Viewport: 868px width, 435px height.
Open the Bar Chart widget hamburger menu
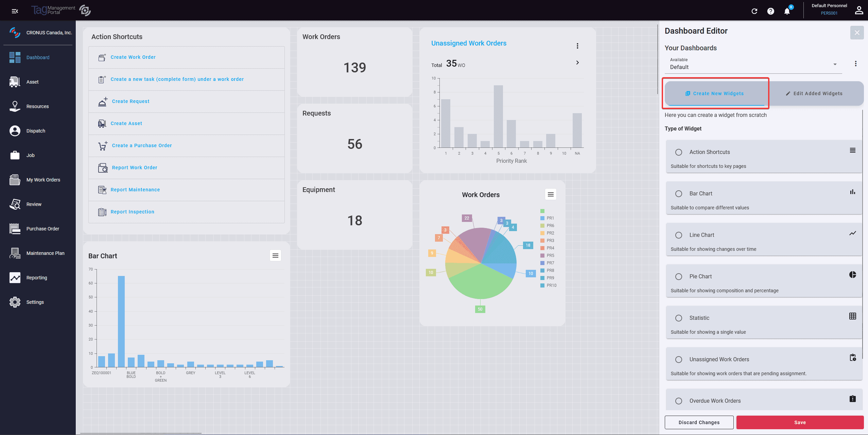click(275, 256)
